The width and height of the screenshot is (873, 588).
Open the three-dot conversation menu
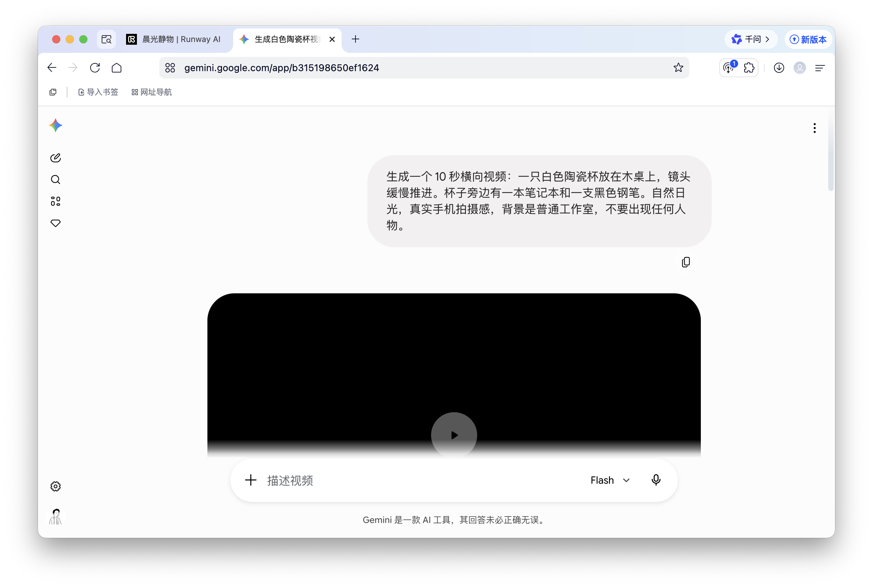[814, 128]
